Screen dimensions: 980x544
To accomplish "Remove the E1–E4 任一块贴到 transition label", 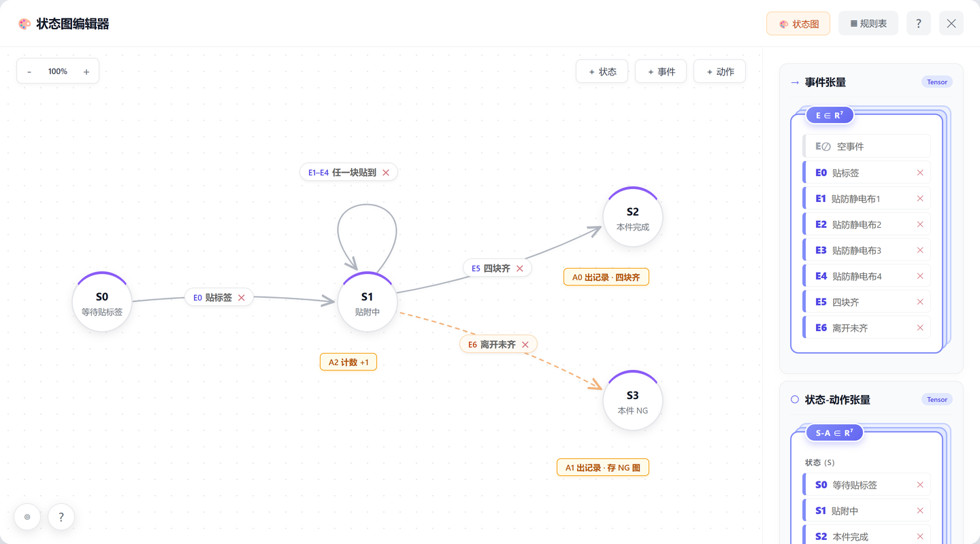I will (x=386, y=173).
